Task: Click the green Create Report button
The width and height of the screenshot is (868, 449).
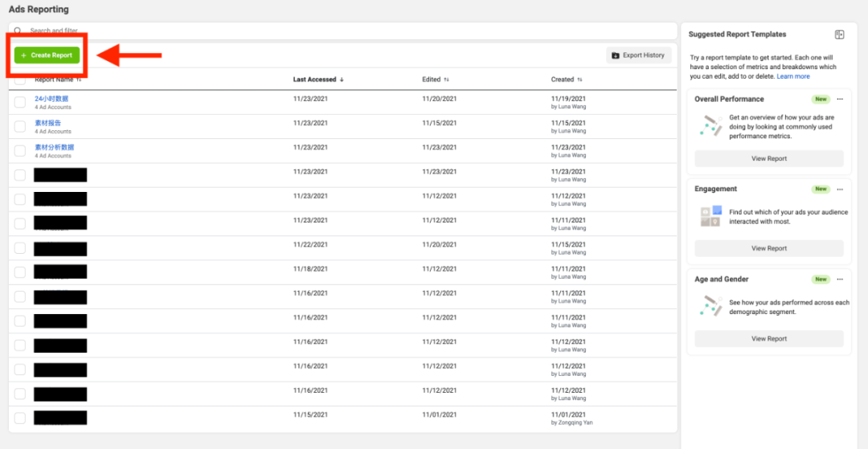Action: pyautogui.click(x=47, y=55)
